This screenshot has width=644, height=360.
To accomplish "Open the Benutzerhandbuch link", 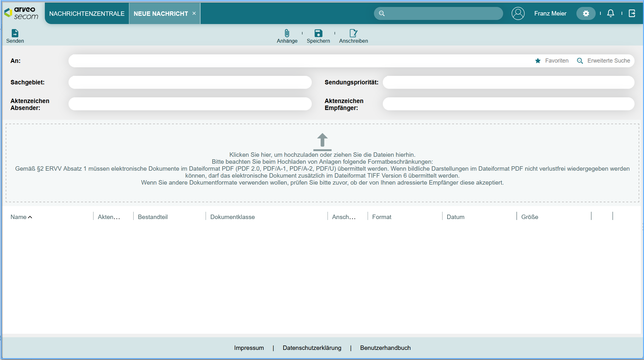I will tap(385, 348).
